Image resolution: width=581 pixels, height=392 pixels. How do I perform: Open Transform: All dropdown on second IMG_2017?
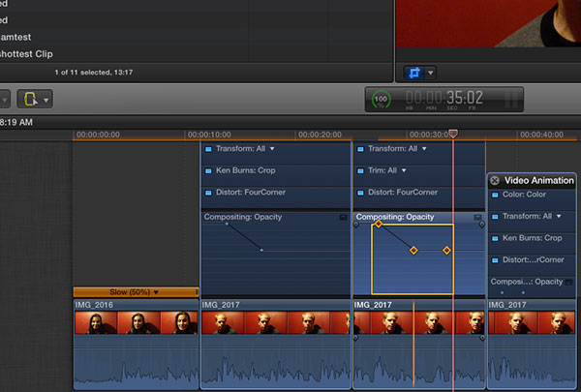(424, 149)
